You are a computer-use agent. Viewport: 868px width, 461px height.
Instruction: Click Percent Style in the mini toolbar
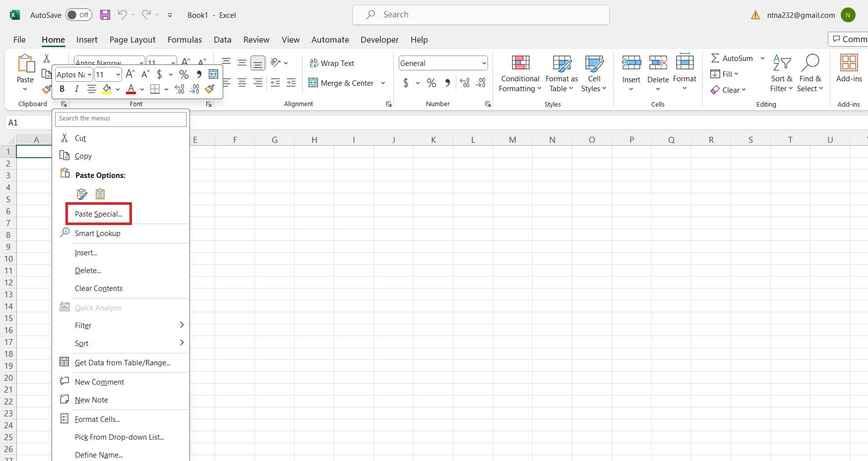click(x=184, y=74)
